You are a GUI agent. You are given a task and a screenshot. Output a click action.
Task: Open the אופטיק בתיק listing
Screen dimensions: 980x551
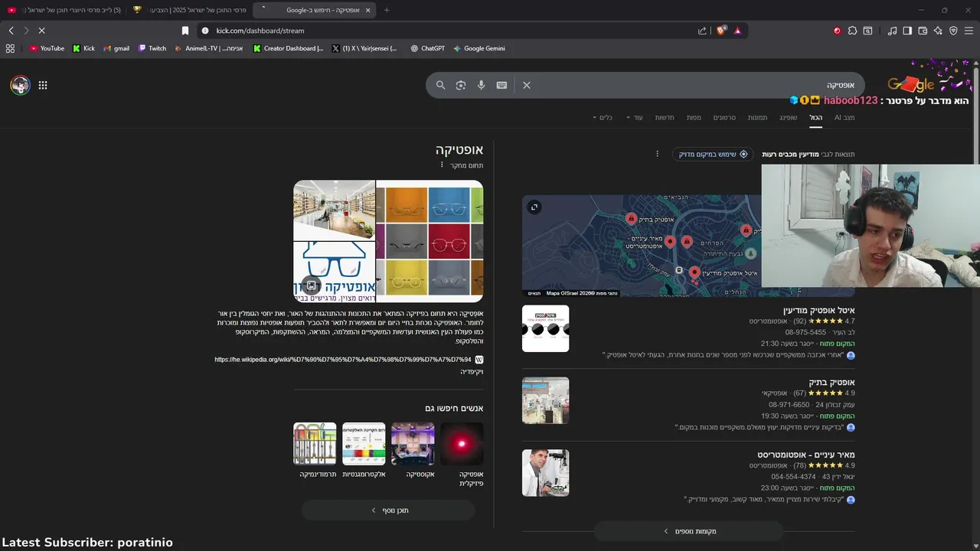point(831,382)
